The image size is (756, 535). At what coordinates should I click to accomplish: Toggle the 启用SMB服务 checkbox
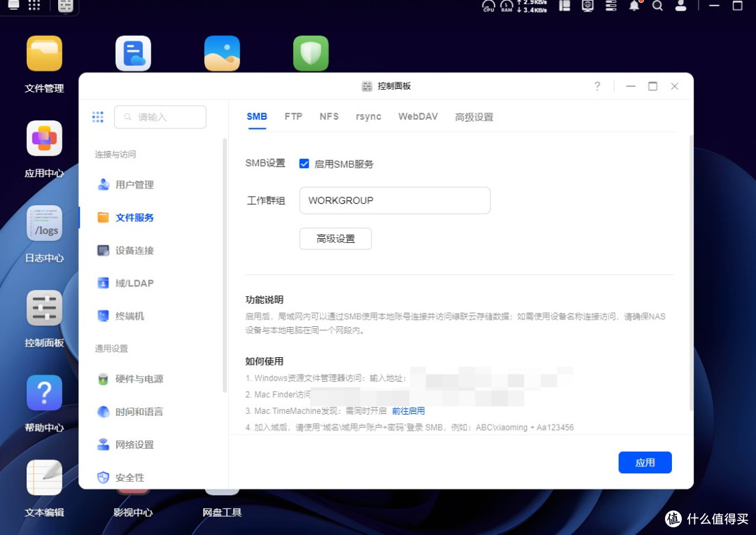tap(304, 164)
